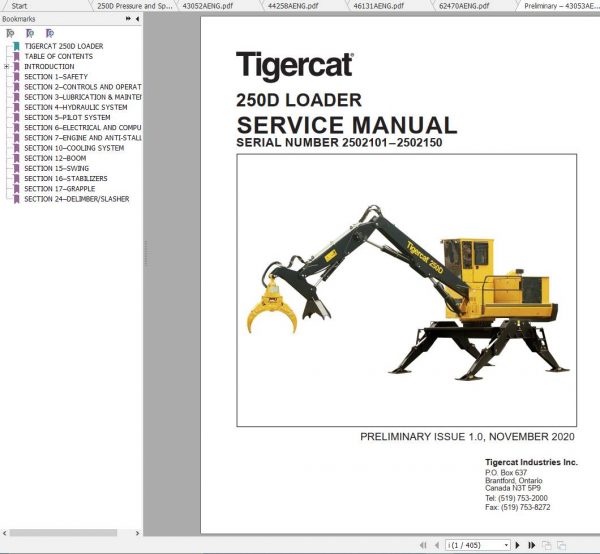This screenshot has width=600, height=554.
Task: Jump to SECTION 7–ENGINE AND ANTI-STALL bookmark
Action: pos(83,138)
